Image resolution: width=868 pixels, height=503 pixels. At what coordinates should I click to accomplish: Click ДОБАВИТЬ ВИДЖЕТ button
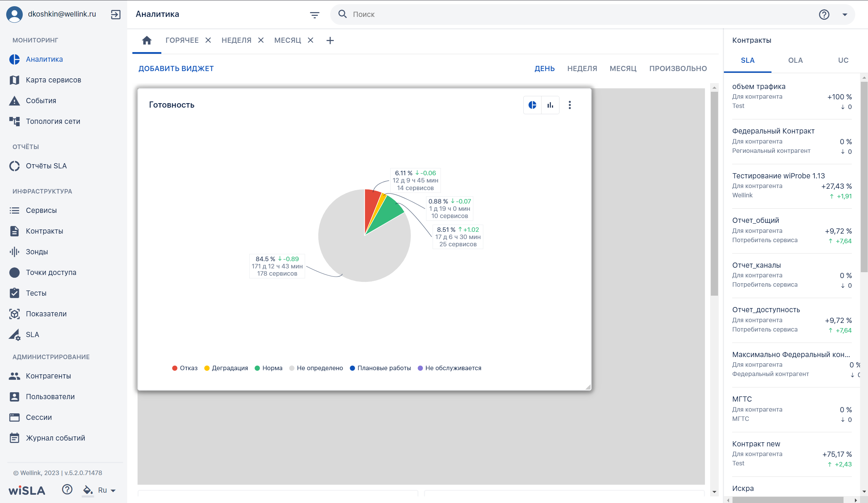pyautogui.click(x=176, y=69)
